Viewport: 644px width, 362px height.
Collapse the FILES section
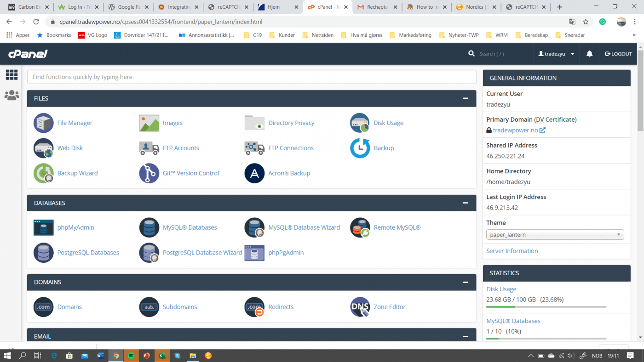pyautogui.click(x=466, y=98)
